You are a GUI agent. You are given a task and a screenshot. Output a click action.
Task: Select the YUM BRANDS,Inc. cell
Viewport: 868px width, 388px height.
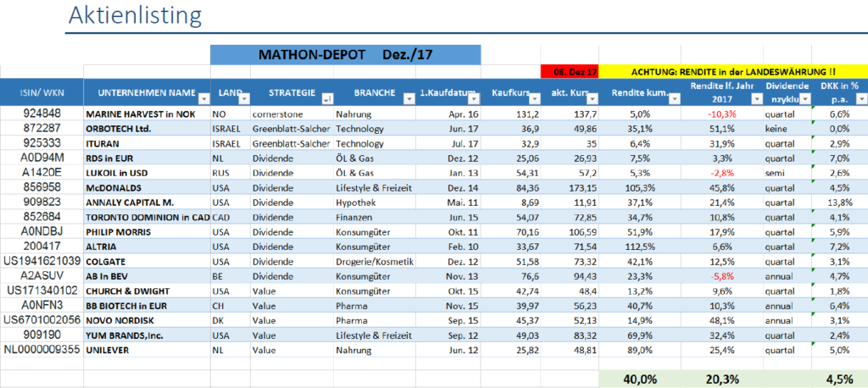click(147, 335)
